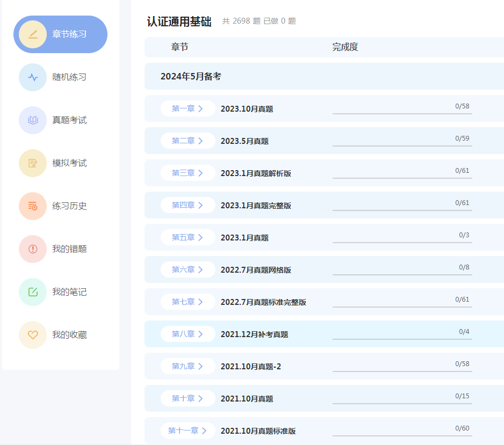Open 2021.10月真题-2 chapter title
Viewport: 504px width, 445px height.
click(x=251, y=367)
